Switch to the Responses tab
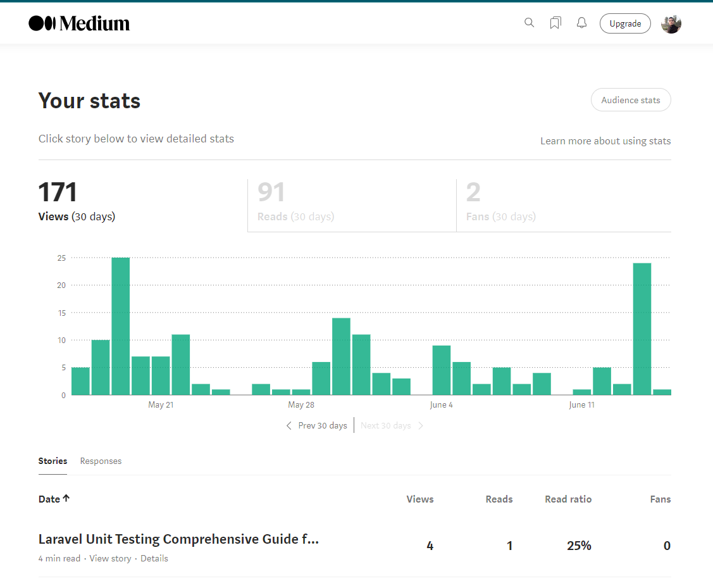Viewport: 713px width, 588px height. pyautogui.click(x=101, y=461)
